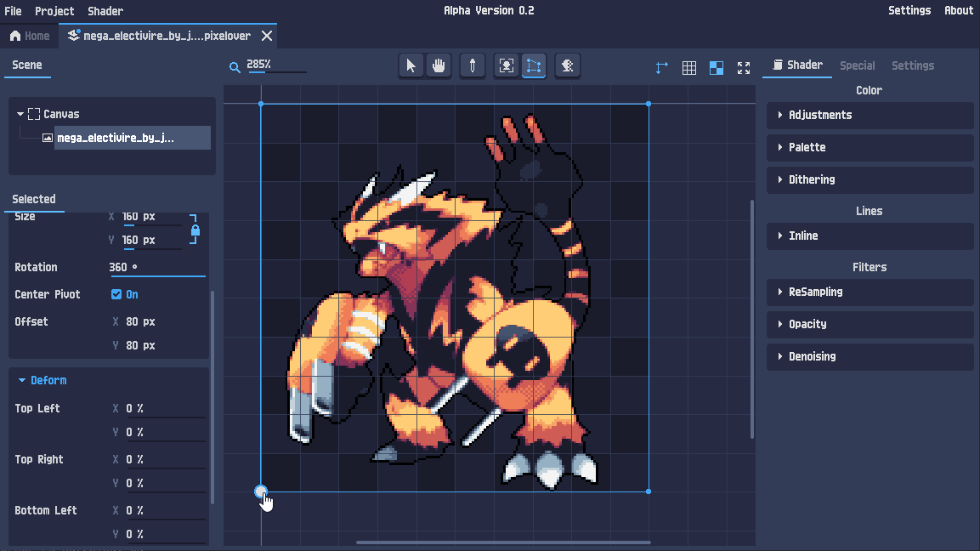
Task: Collapse the Deform section
Action: [22, 380]
